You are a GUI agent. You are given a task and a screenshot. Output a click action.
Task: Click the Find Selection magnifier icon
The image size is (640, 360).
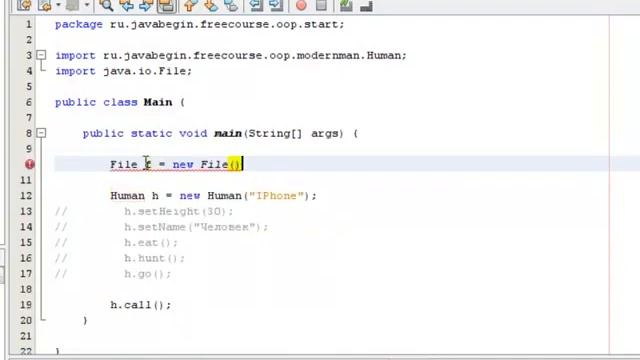(107, 5)
